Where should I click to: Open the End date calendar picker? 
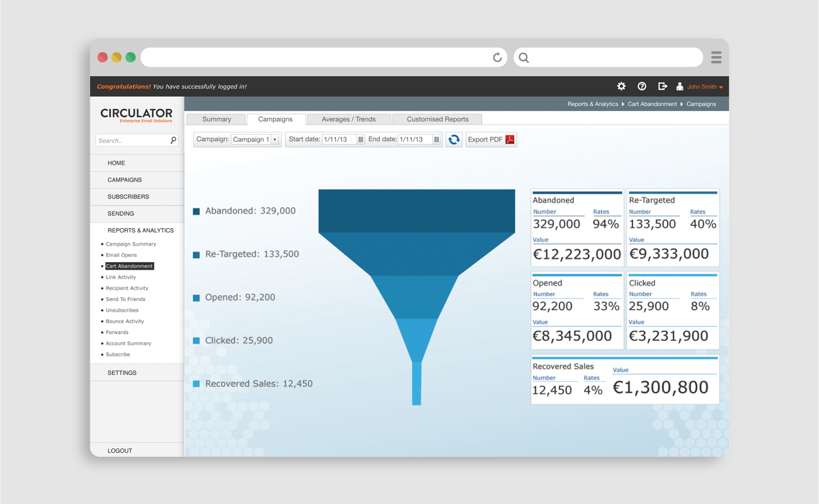436,140
